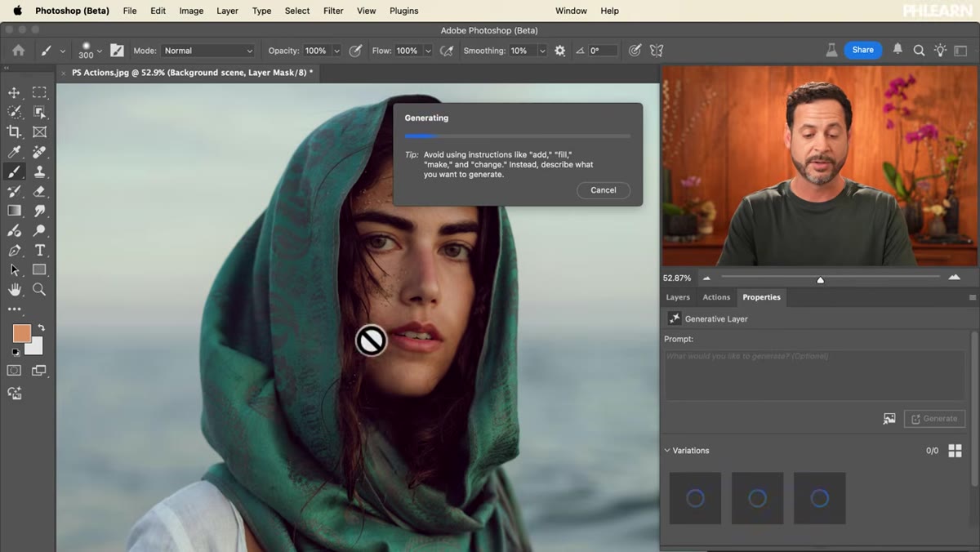Select the Quick Selection tool
The width and height of the screenshot is (980, 552).
[x=14, y=112]
